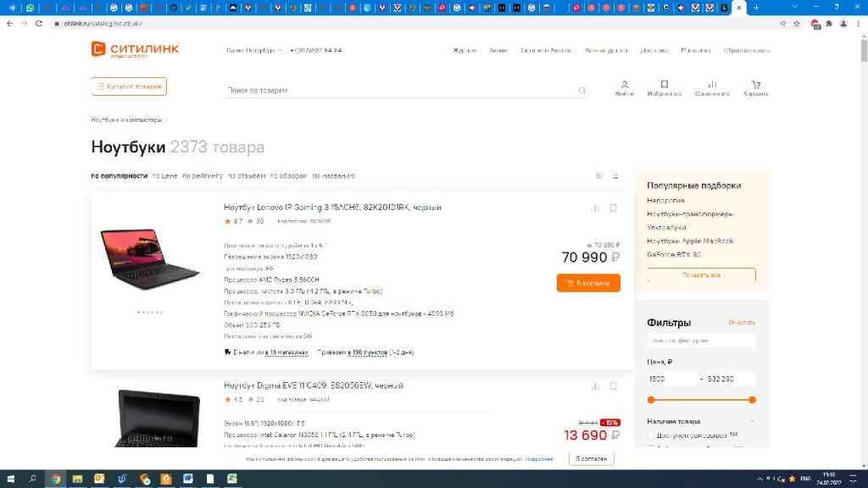
Task: Add Digma laptop to comparison icon
Action: coord(595,386)
